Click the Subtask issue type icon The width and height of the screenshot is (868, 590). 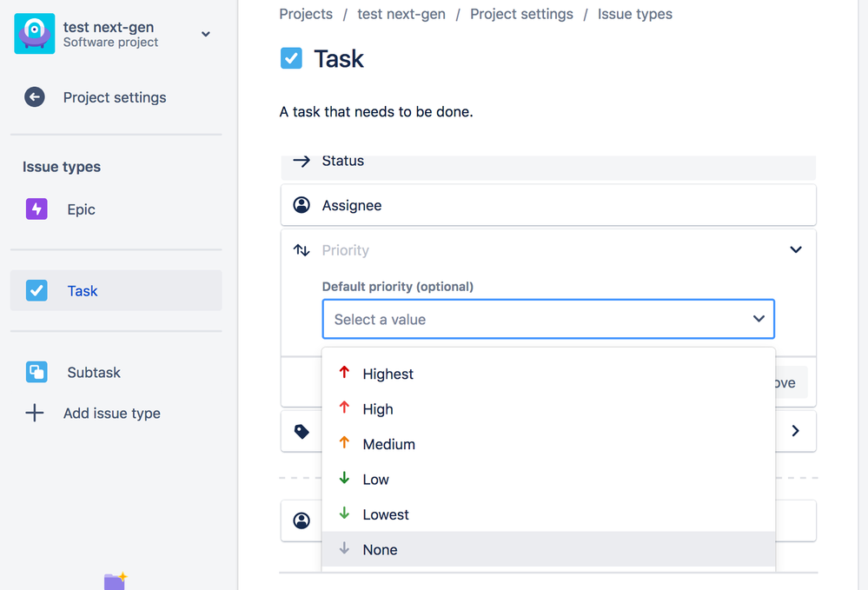pos(36,372)
